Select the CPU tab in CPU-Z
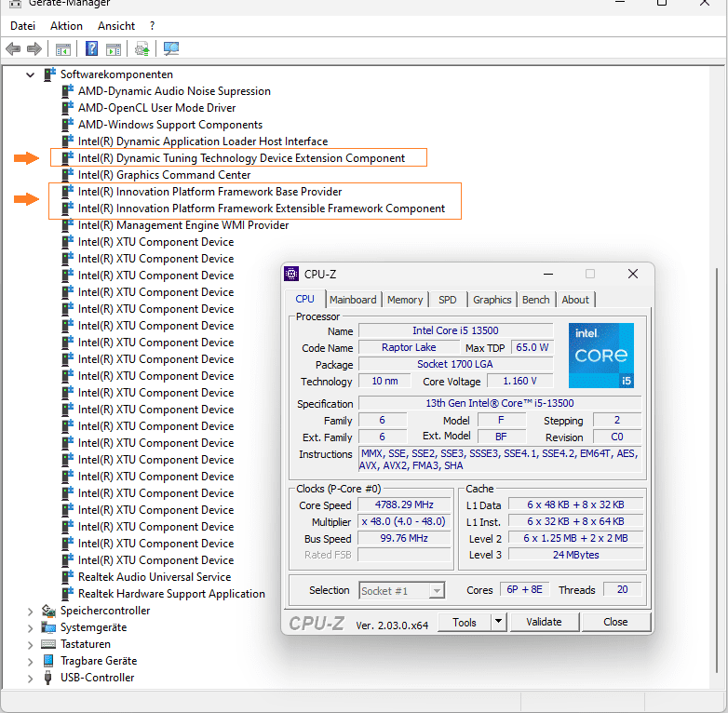 (x=305, y=299)
